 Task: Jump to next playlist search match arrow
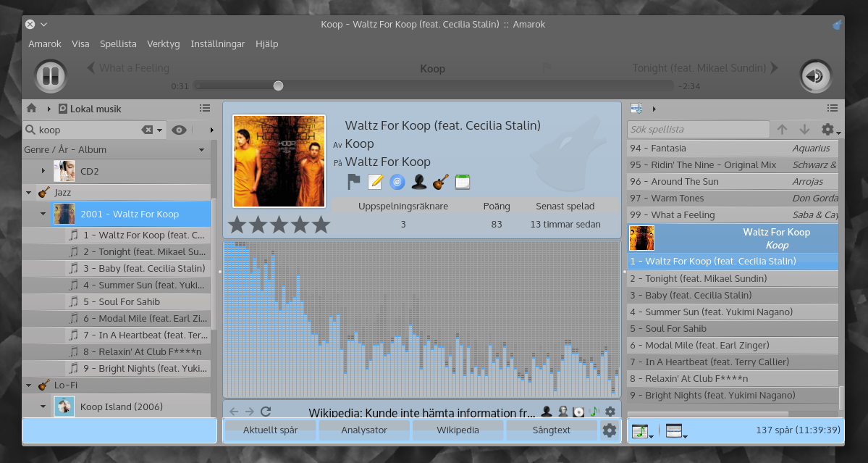pyautogui.click(x=805, y=130)
